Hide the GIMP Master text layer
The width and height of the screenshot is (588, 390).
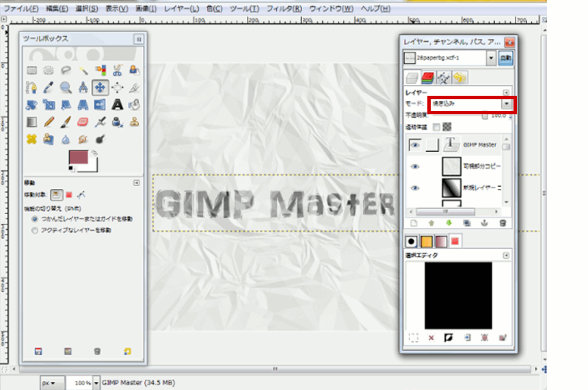415,145
